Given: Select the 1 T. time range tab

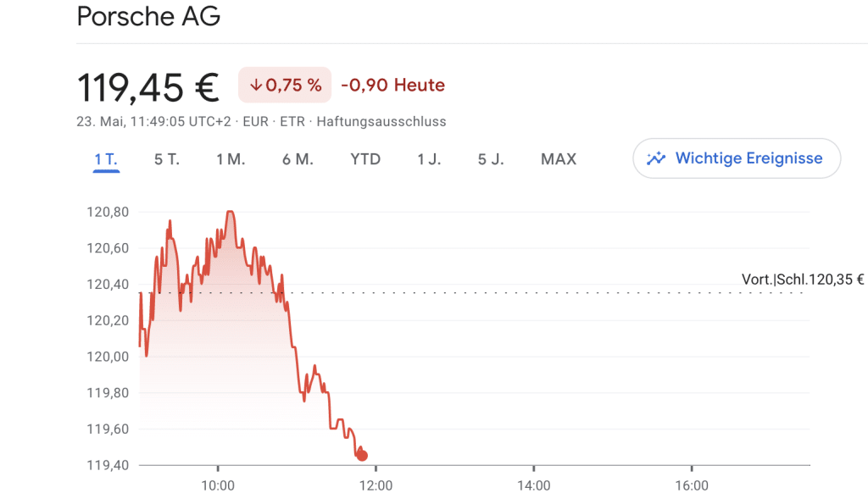Looking at the screenshot, I should [106, 159].
